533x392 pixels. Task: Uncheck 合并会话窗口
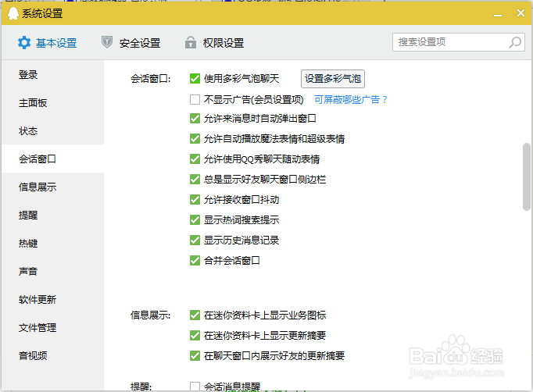[x=195, y=261]
